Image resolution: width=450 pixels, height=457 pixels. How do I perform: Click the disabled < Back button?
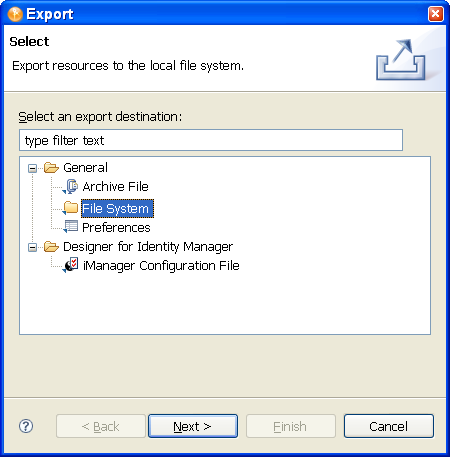pyautogui.click(x=101, y=426)
